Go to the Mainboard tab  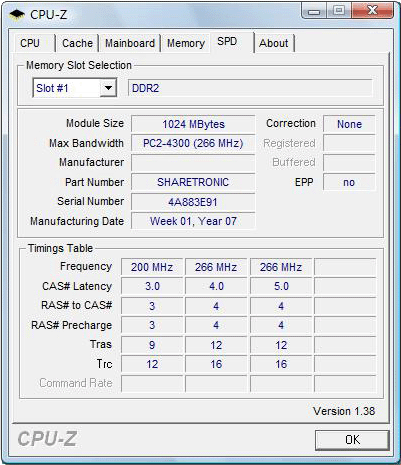tap(130, 43)
